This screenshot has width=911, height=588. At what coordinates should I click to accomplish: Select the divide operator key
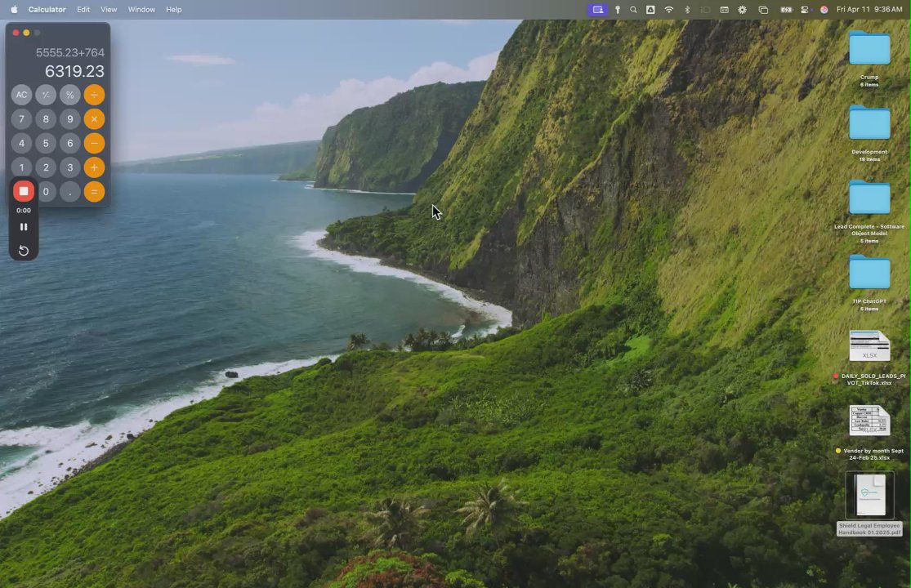pos(94,95)
